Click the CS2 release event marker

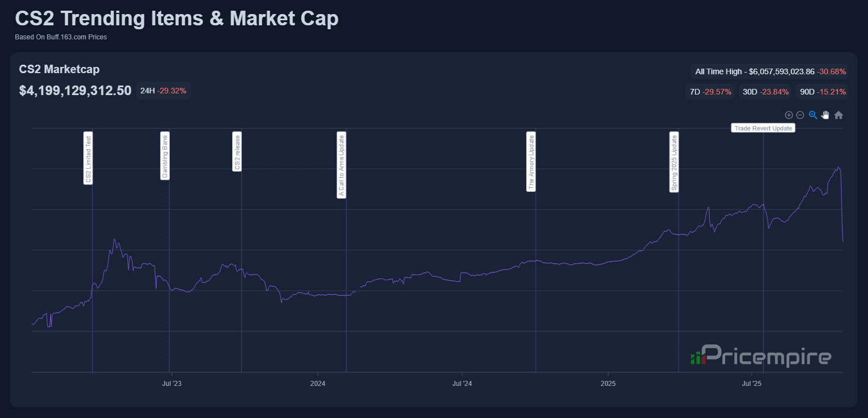pyautogui.click(x=237, y=152)
